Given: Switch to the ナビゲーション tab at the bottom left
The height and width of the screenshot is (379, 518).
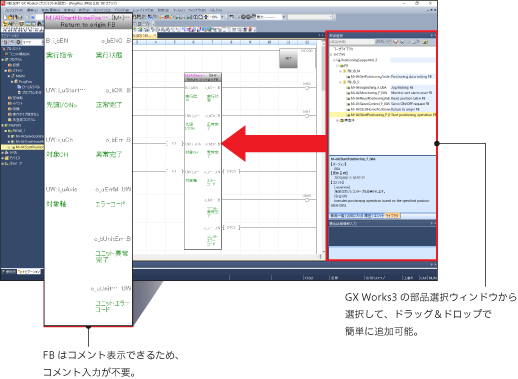Looking at the screenshot, I should [29, 272].
